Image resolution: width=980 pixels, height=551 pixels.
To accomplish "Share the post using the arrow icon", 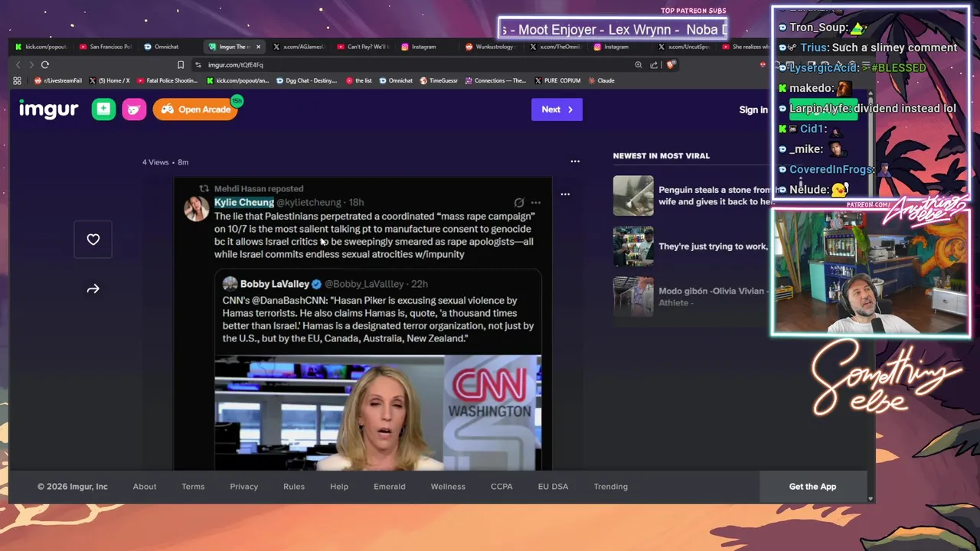I will click(x=93, y=289).
